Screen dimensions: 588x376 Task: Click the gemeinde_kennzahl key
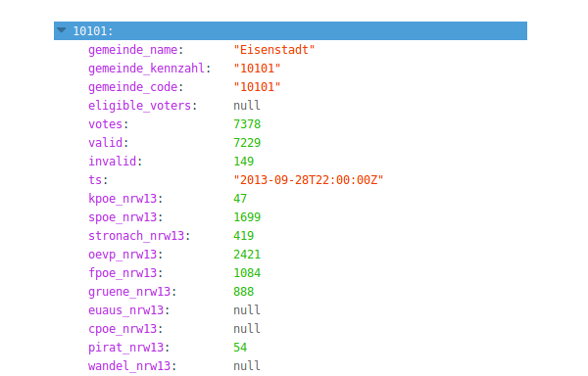pyautogui.click(x=147, y=69)
